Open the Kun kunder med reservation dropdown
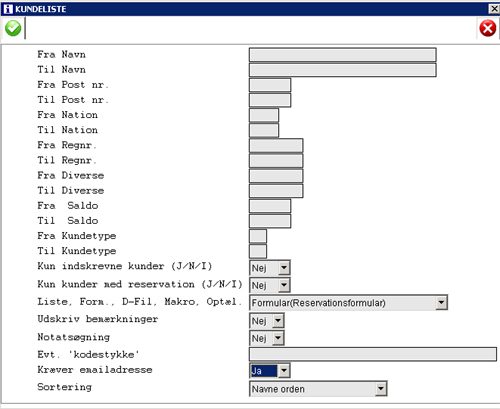This screenshot has width=500, height=409. coord(284,285)
